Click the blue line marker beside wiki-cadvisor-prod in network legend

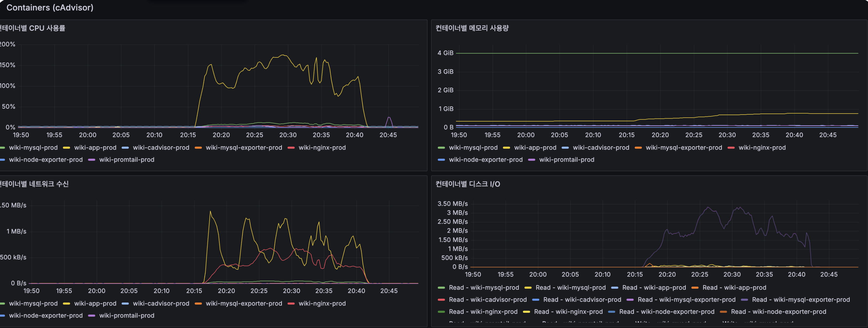click(125, 303)
